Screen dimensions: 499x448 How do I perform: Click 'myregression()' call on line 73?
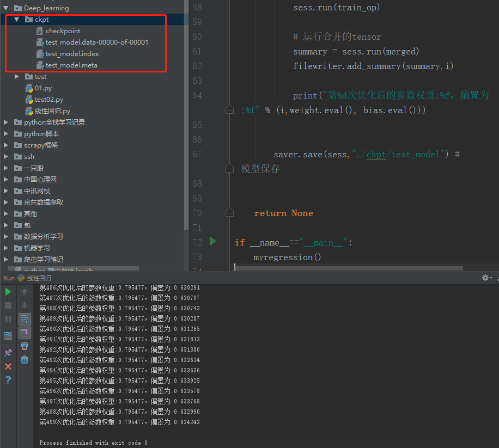click(x=287, y=257)
